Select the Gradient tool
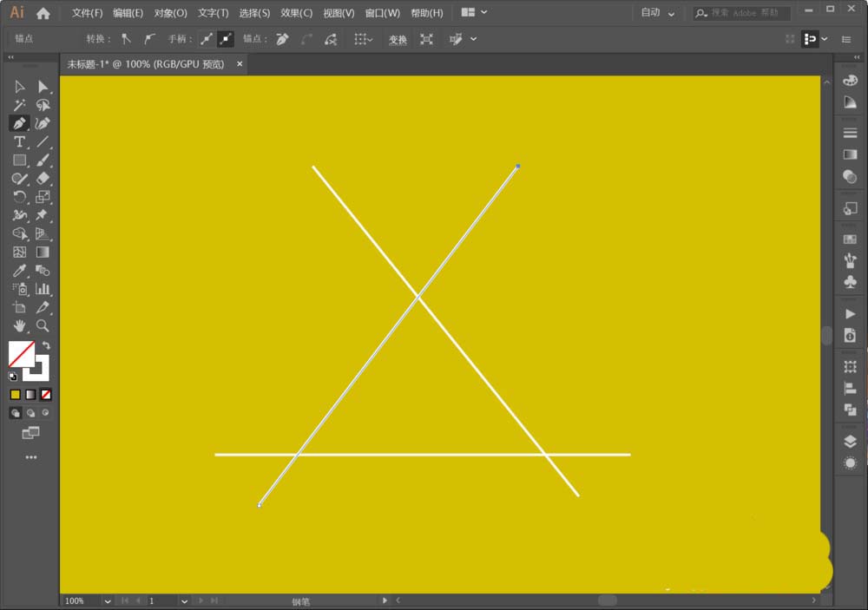The height and width of the screenshot is (610, 868). [x=43, y=253]
